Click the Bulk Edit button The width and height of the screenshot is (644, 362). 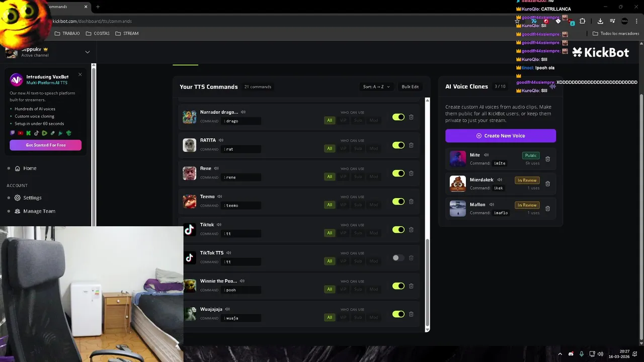[x=410, y=87]
